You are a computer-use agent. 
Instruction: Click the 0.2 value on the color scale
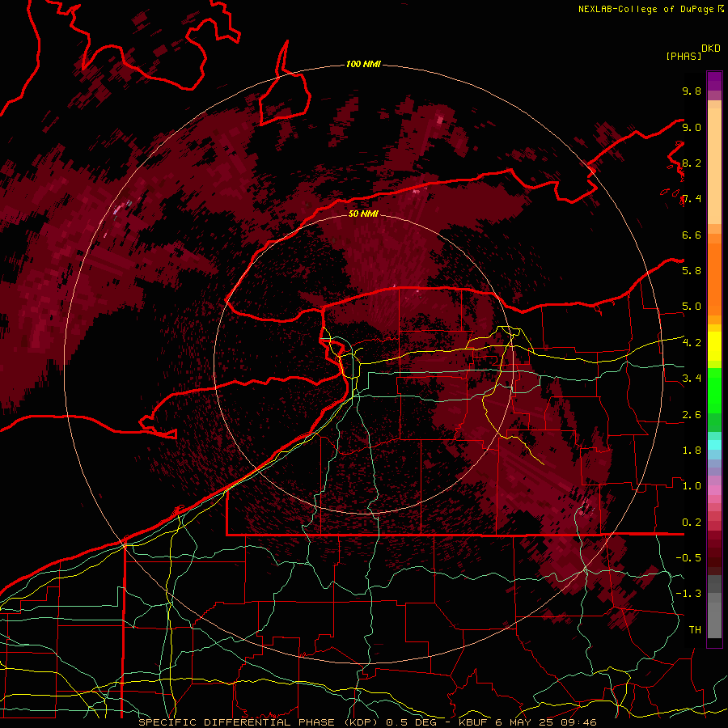click(692, 523)
